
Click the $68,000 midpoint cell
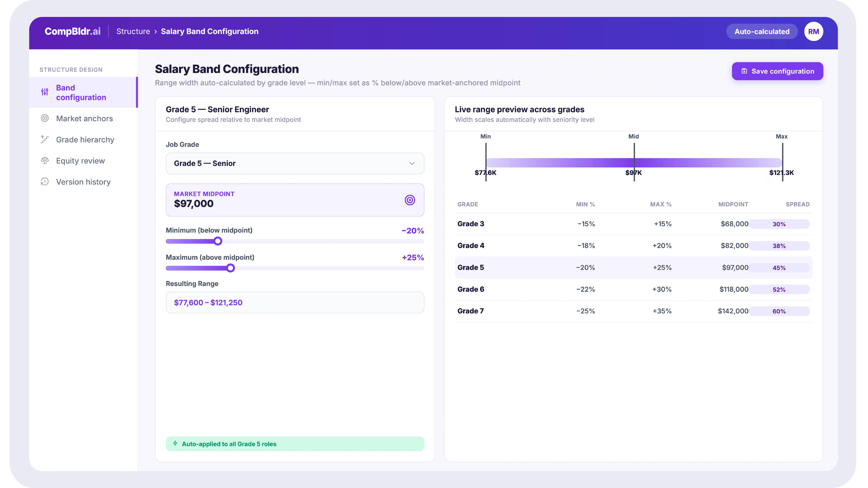(x=735, y=224)
